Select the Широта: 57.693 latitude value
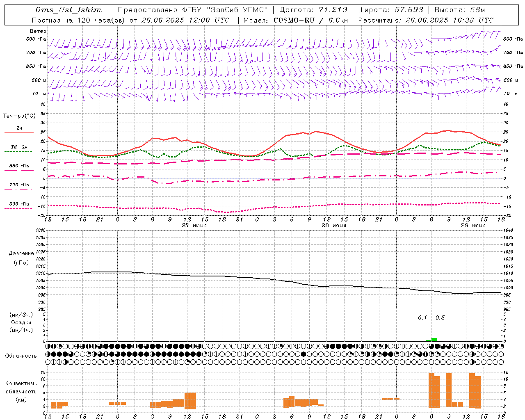The width and height of the screenshot is (525, 420). click(390, 10)
